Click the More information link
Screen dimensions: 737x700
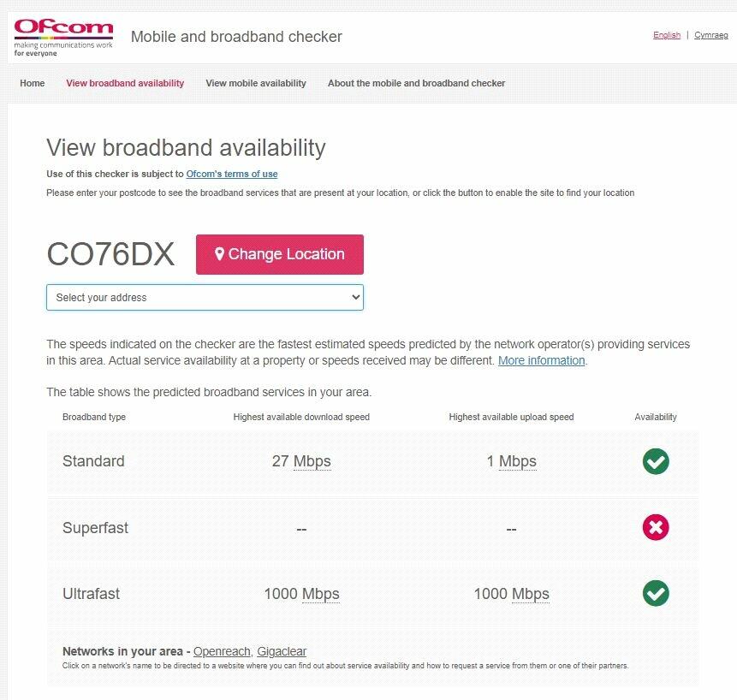click(x=542, y=361)
